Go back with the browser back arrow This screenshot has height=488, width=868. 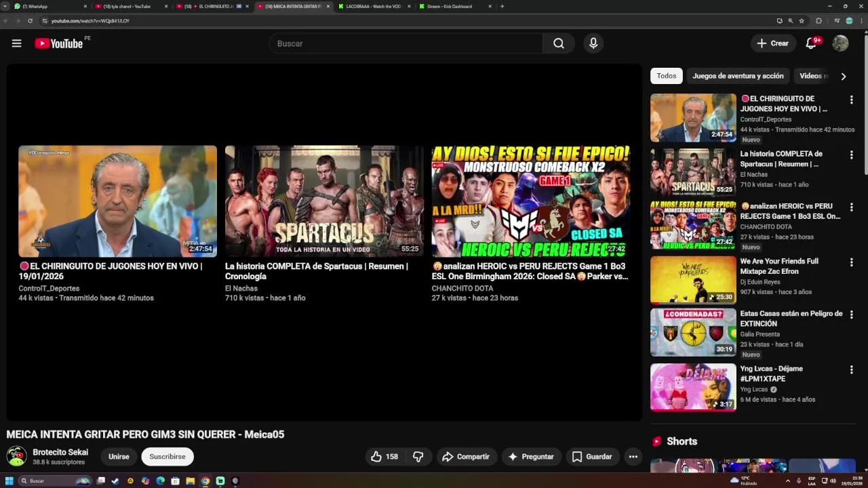[7, 21]
